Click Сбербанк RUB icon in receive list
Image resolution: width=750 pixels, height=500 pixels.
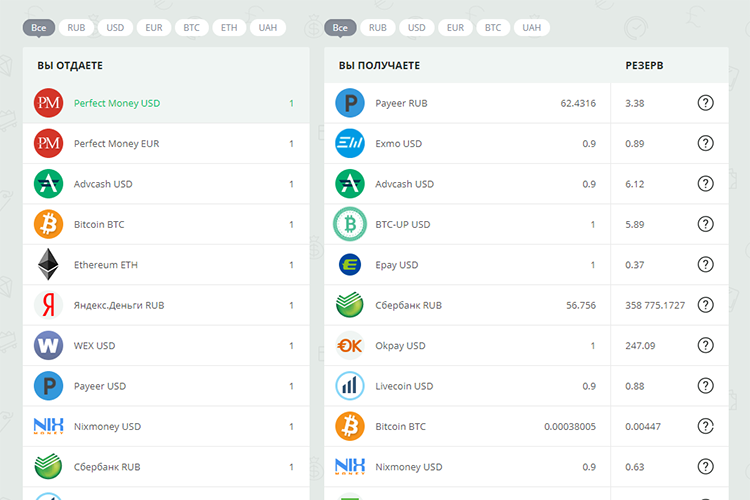(x=350, y=305)
